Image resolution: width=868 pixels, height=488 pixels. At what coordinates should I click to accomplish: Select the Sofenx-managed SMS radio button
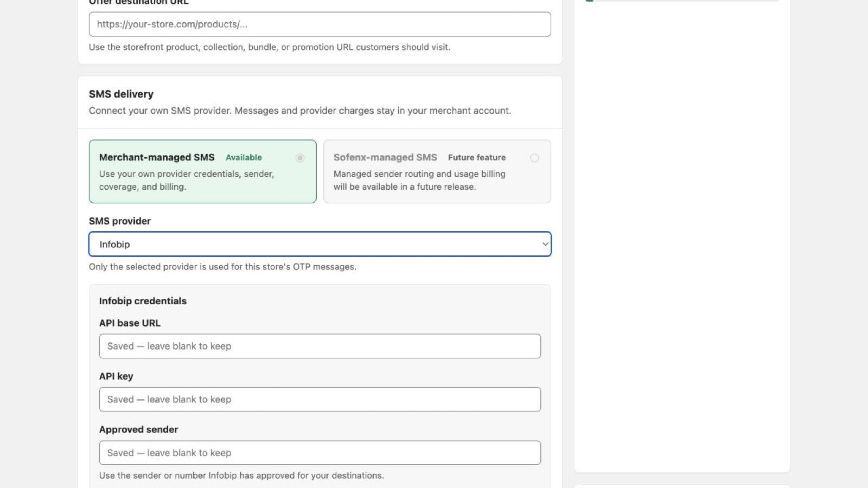(534, 158)
